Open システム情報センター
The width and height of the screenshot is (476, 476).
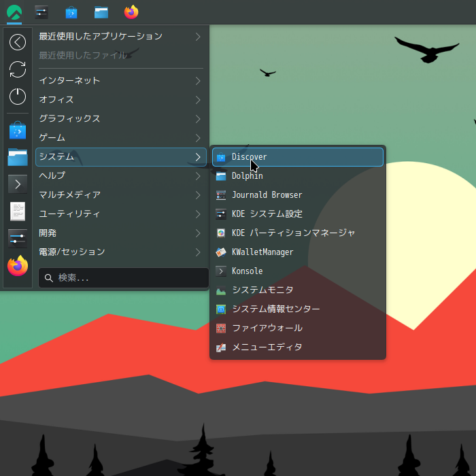click(298, 309)
